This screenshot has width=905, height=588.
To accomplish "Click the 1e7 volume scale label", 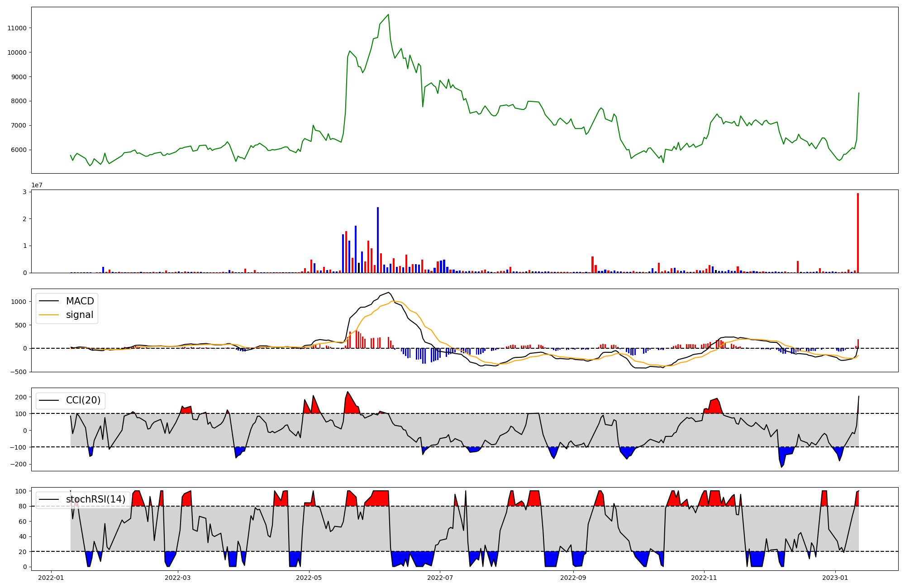I will [x=37, y=185].
